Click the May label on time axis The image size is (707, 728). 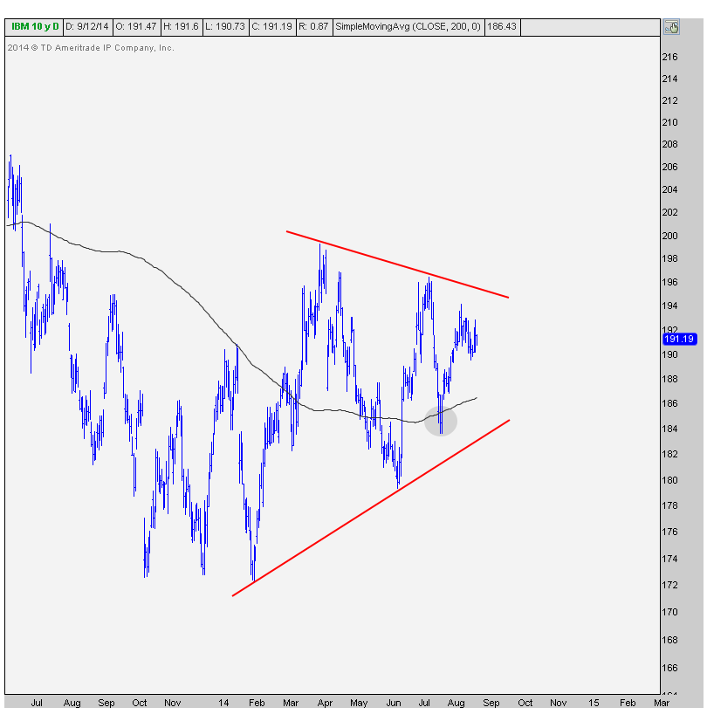pos(359,703)
